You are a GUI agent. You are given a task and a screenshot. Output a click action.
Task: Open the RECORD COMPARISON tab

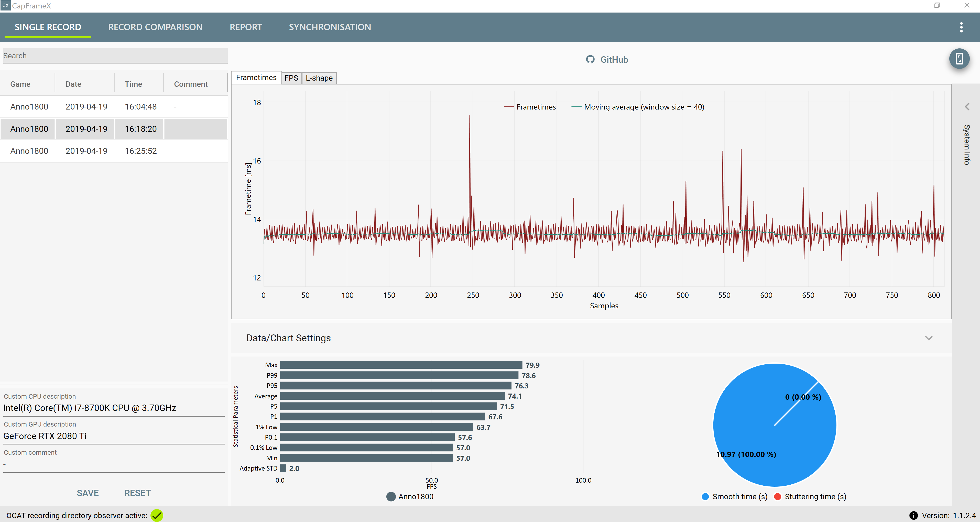[x=155, y=27]
